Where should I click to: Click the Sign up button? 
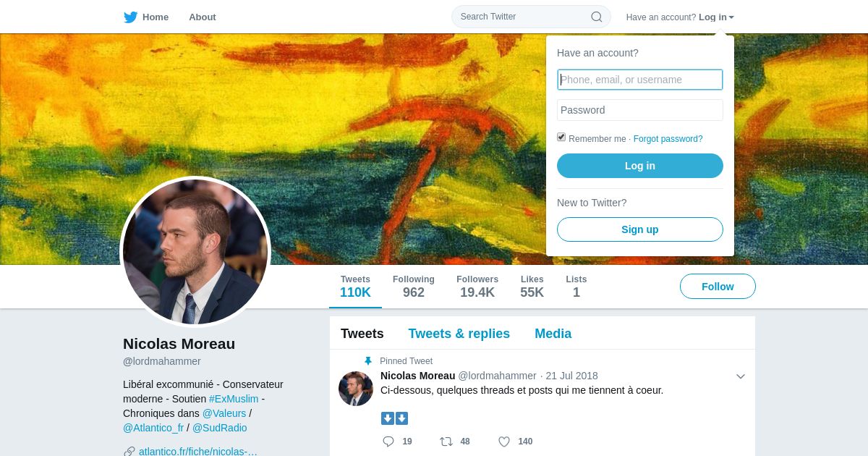pyautogui.click(x=640, y=229)
